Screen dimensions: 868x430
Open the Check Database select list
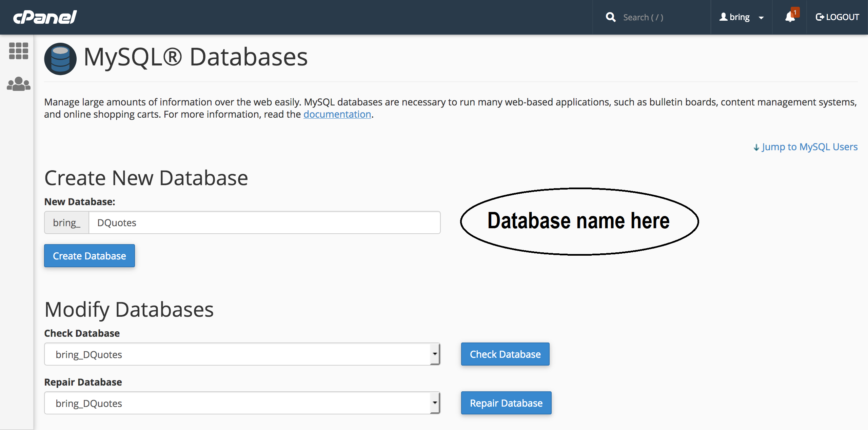242,354
